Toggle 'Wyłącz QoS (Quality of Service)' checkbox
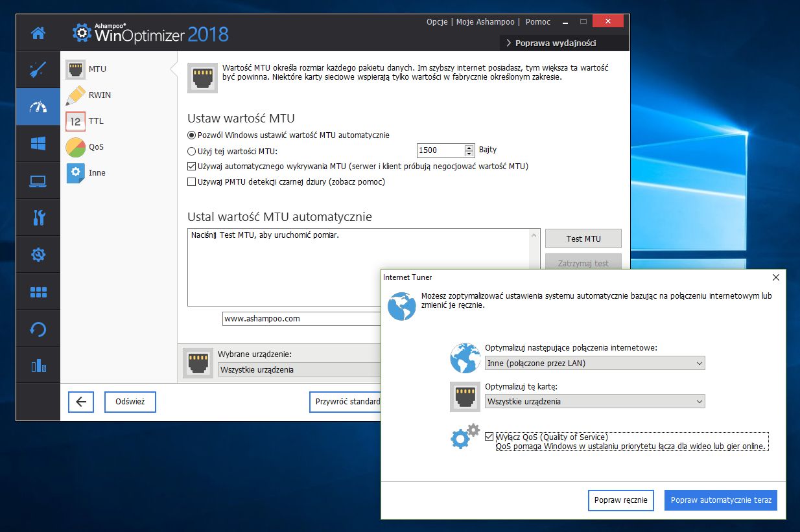 (x=489, y=437)
